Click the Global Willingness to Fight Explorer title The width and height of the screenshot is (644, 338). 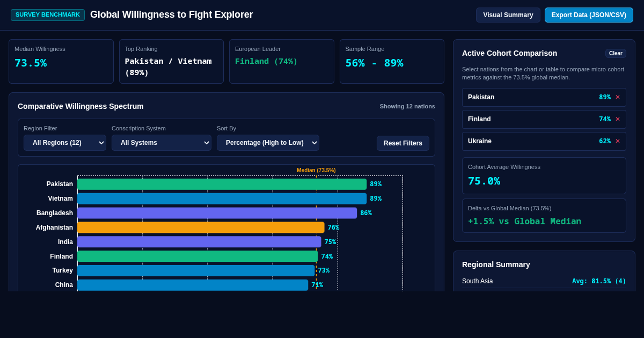[171, 14]
